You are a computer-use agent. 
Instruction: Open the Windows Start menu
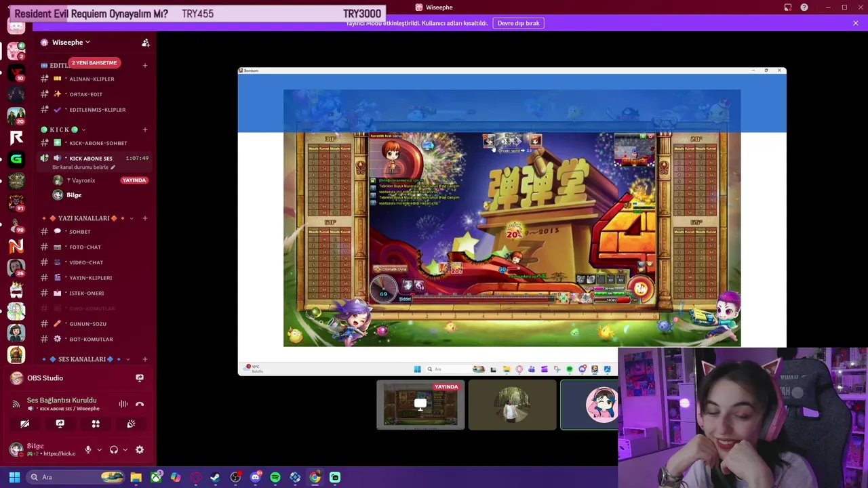coord(14,477)
